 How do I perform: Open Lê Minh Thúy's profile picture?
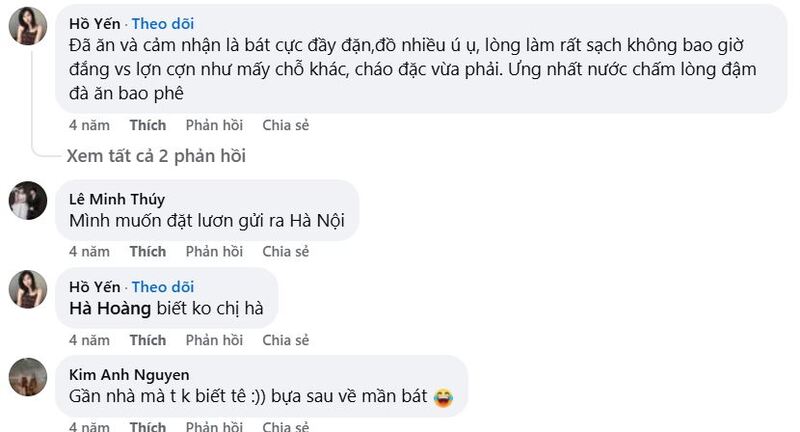pyautogui.click(x=27, y=201)
